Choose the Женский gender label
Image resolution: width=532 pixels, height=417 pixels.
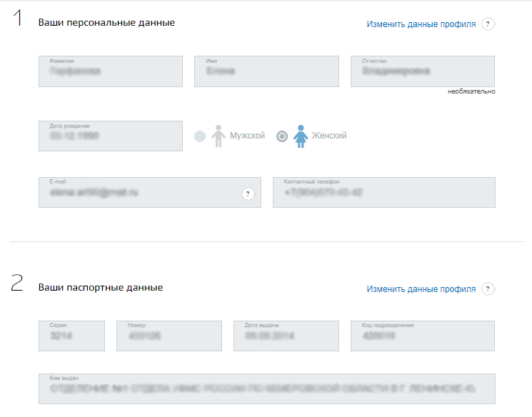(329, 136)
